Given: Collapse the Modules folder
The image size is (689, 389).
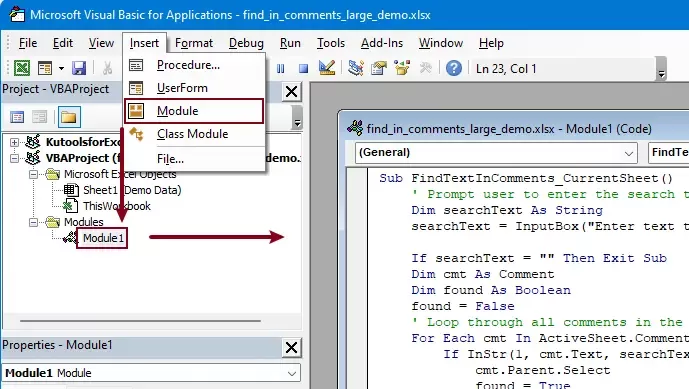Looking at the screenshot, I should click(33, 222).
